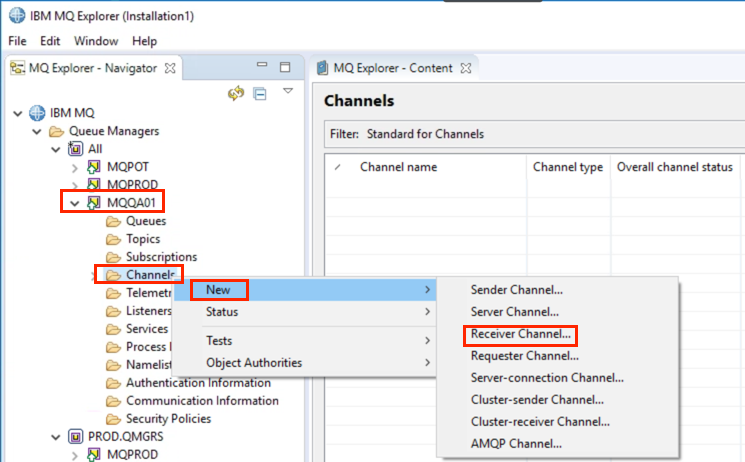Click the Services folder icon
This screenshot has width=745, height=462.
113,329
